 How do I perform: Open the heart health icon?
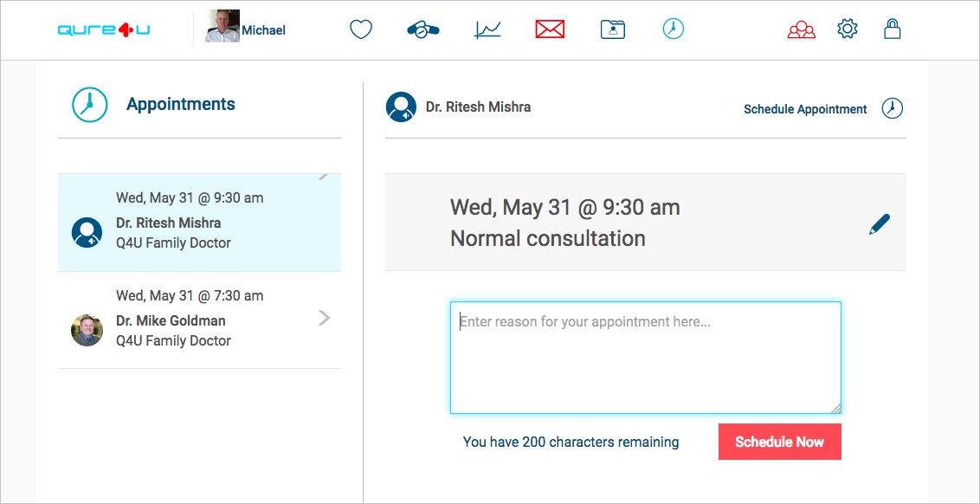[x=361, y=29]
